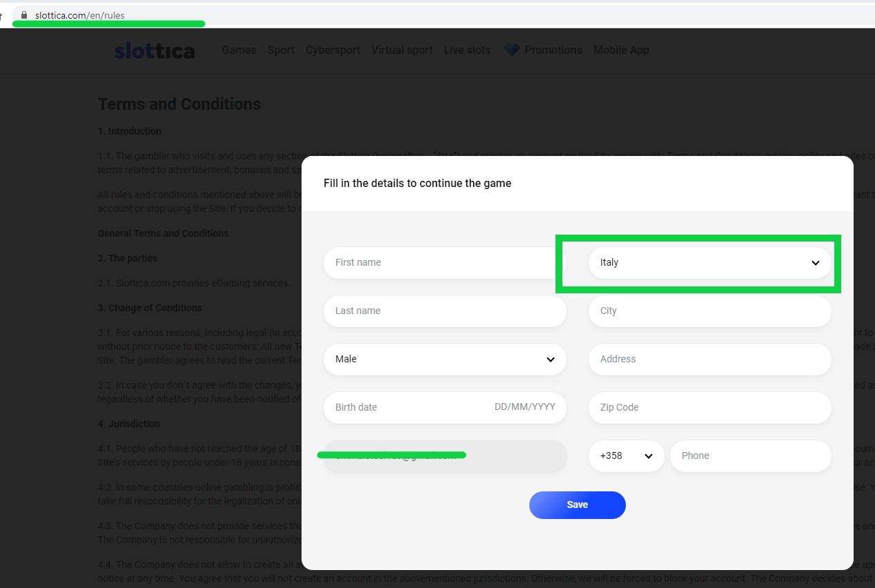Select the City input field
This screenshot has width=875, height=588.
coord(709,311)
